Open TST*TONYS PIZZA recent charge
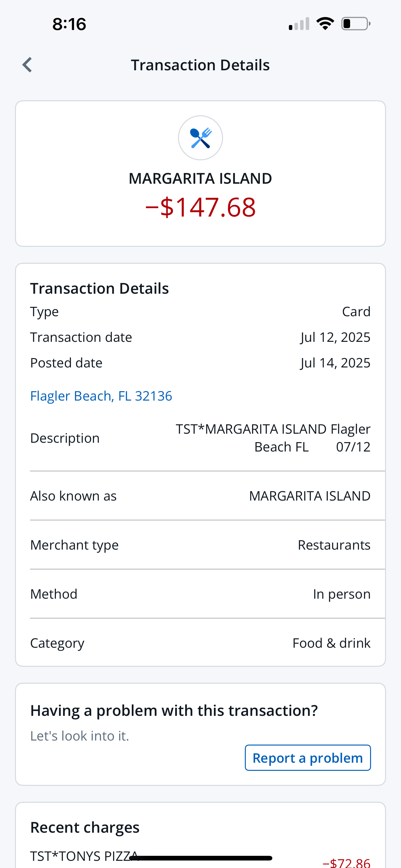Screen dimensions: 401x868 [x=84, y=855]
